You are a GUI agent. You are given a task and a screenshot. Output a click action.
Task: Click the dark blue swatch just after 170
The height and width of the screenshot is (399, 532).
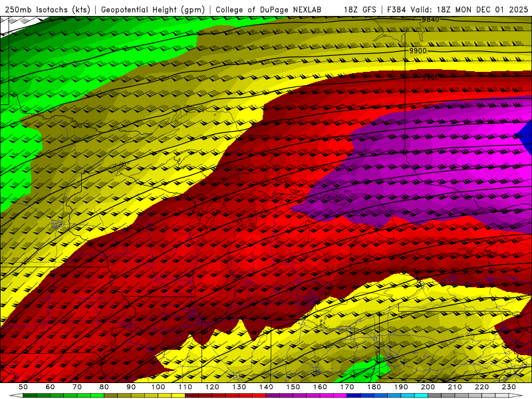(354, 396)
